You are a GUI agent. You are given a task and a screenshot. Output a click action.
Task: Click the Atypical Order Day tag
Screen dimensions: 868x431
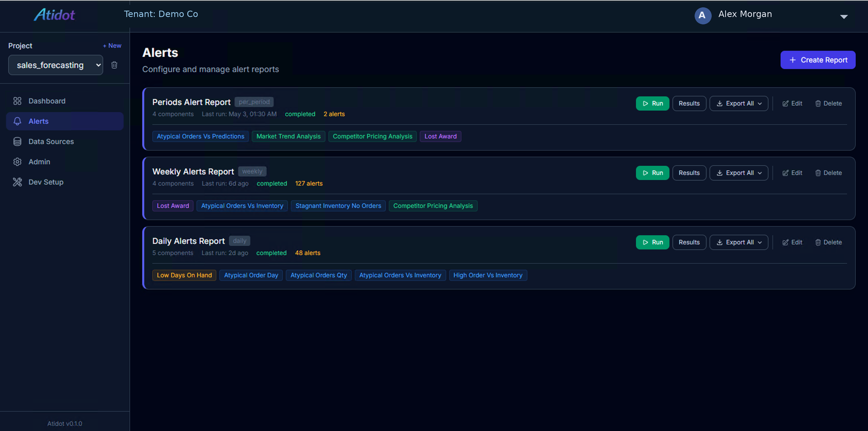pyautogui.click(x=251, y=276)
